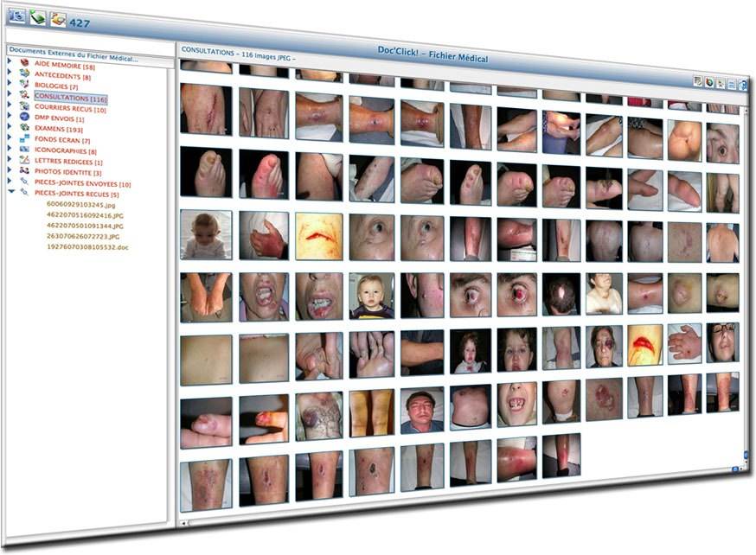Click the BIOLOGIES row icon

click(24, 84)
